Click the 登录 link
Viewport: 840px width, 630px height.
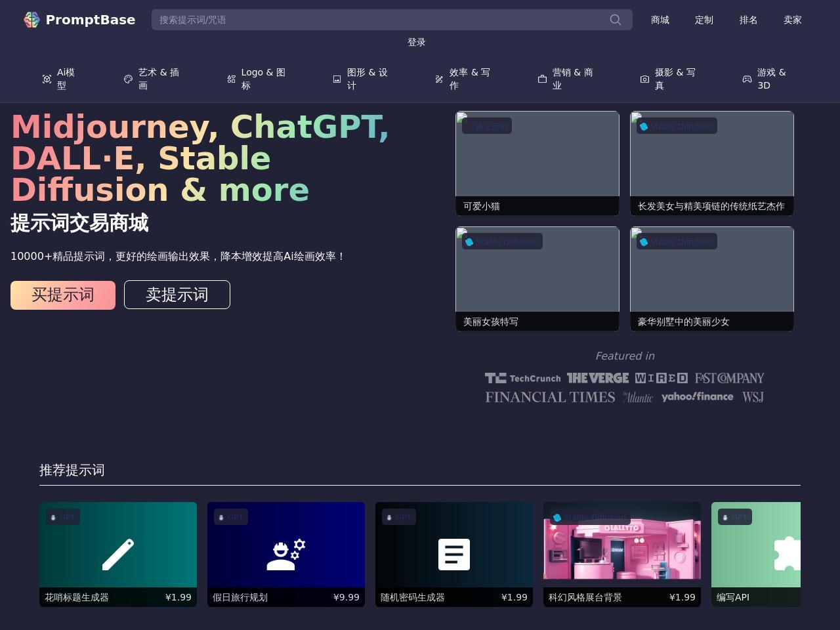(416, 42)
